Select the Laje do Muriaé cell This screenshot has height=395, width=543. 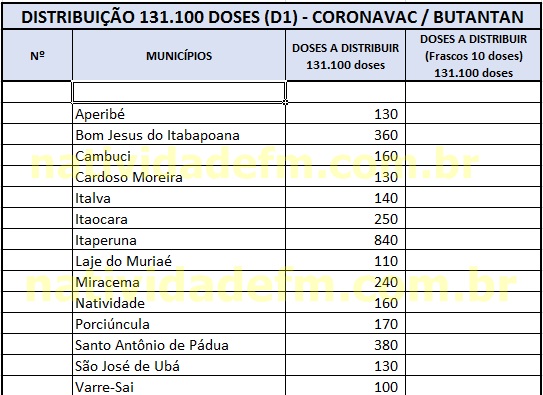coord(179,261)
